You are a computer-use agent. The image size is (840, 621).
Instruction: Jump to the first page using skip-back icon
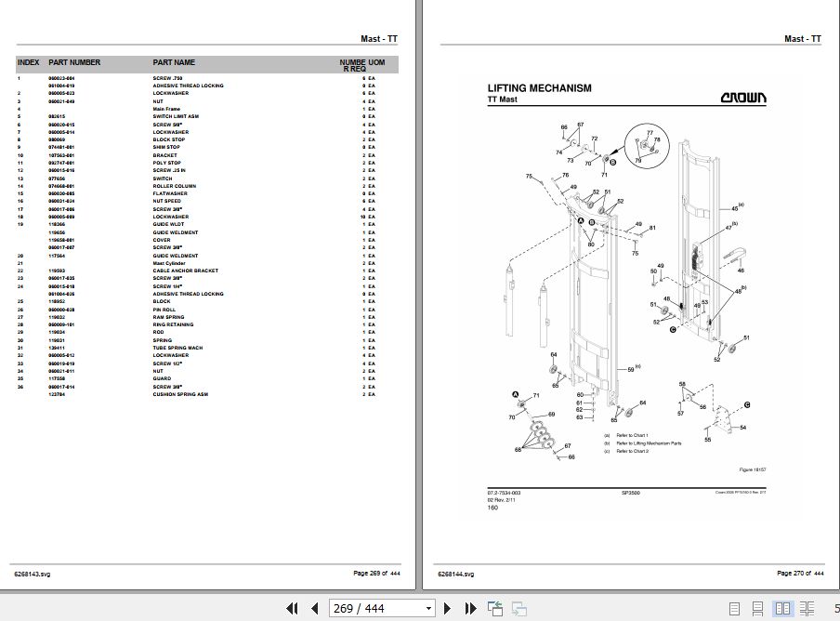click(292, 608)
